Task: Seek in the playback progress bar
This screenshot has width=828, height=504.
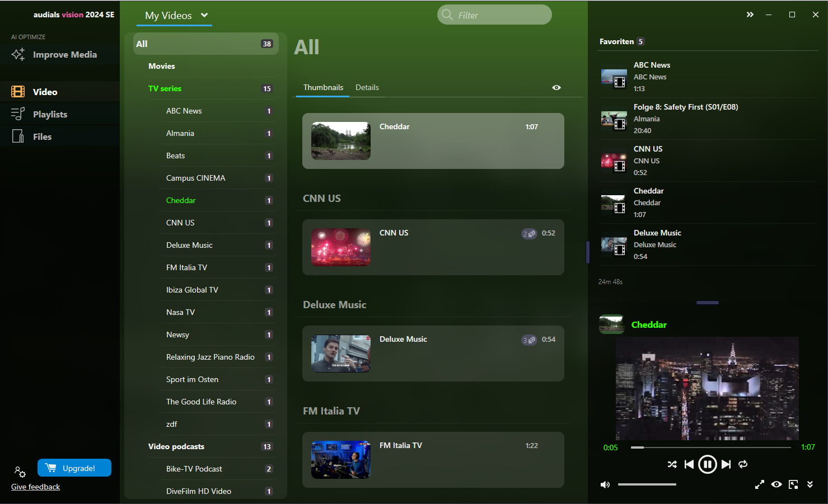Action: click(710, 447)
